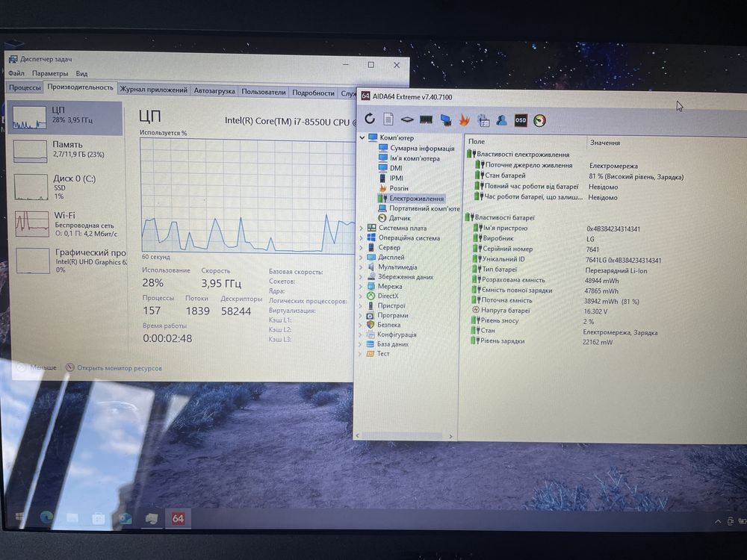Click the memory module icon in the AIDA64 toolbar
This screenshot has width=747, height=560.
pos(426,119)
